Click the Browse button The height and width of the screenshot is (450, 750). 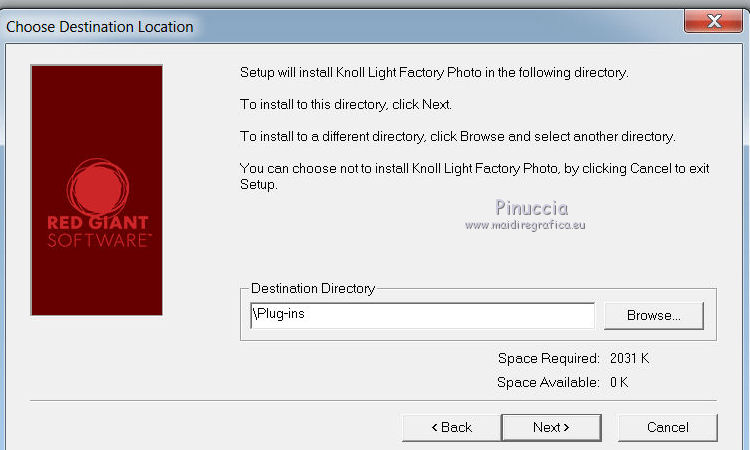[x=653, y=315]
